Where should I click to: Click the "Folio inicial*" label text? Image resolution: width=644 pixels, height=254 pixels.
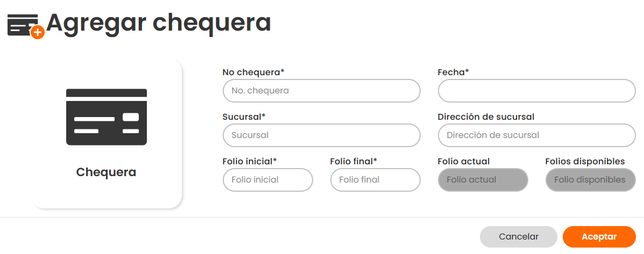tap(249, 161)
